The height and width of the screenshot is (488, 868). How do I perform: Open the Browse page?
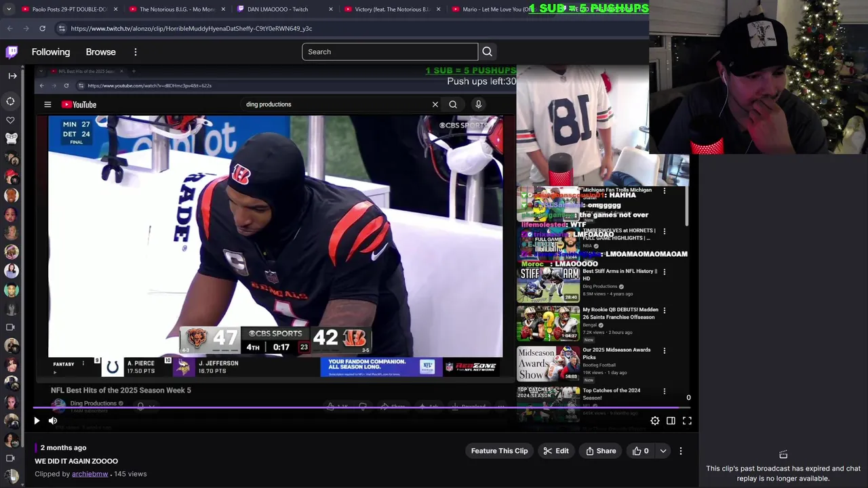[x=101, y=52]
